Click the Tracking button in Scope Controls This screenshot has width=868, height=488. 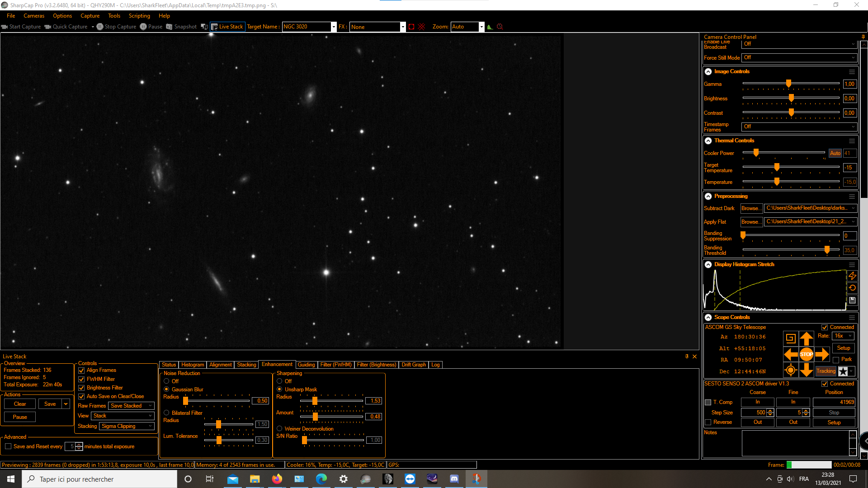click(x=826, y=371)
